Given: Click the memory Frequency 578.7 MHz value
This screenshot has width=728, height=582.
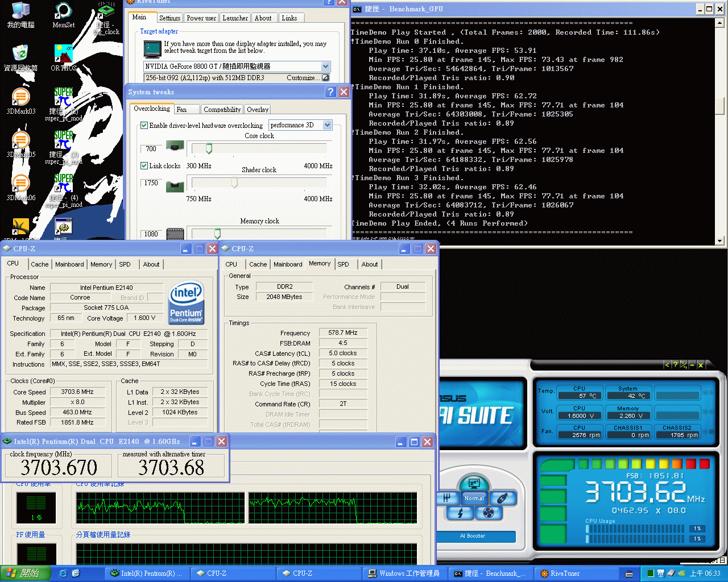Looking at the screenshot, I should pos(343,333).
